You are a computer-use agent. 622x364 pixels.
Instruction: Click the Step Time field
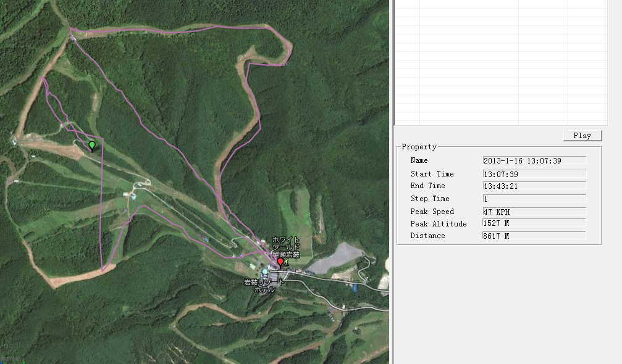point(534,199)
